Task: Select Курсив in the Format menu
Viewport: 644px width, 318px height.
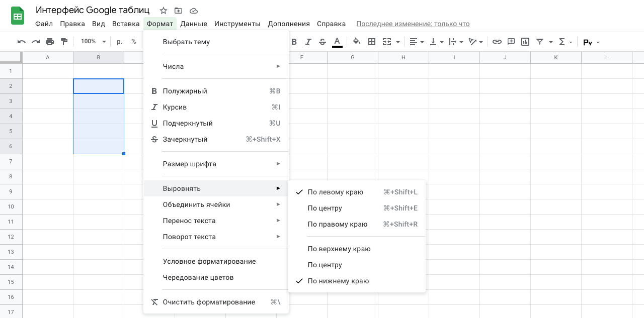Action: (x=216, y=107)
